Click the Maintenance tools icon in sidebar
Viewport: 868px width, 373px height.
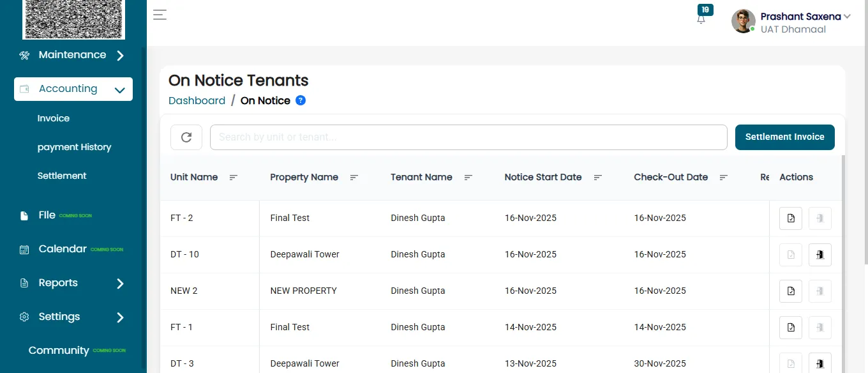point(24,56)
